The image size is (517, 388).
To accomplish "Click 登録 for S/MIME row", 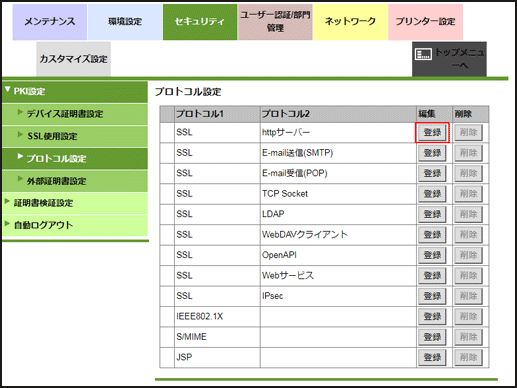I will click(432, 337).
